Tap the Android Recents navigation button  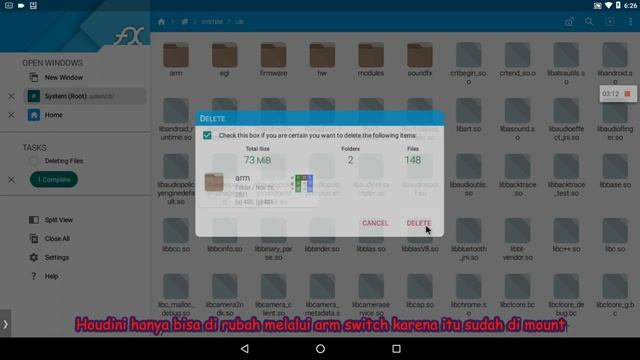[396, 349]
